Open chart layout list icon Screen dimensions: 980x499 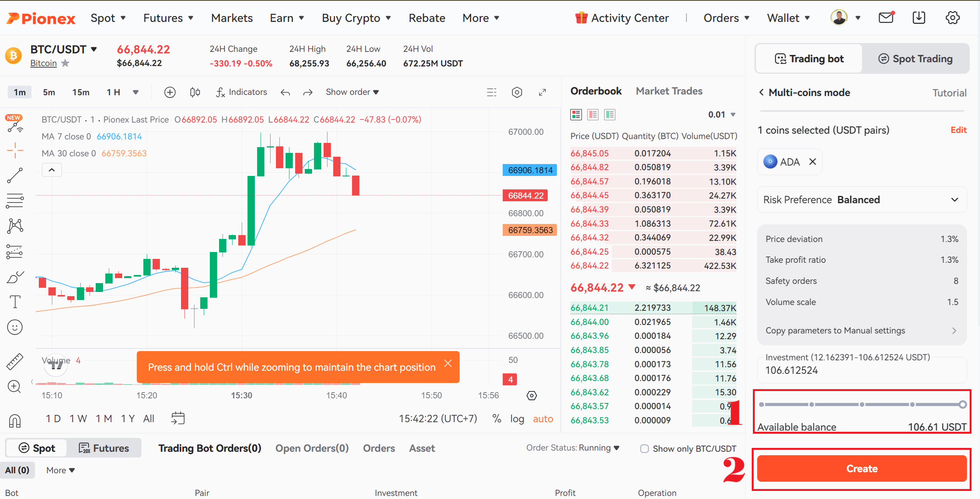492,92
